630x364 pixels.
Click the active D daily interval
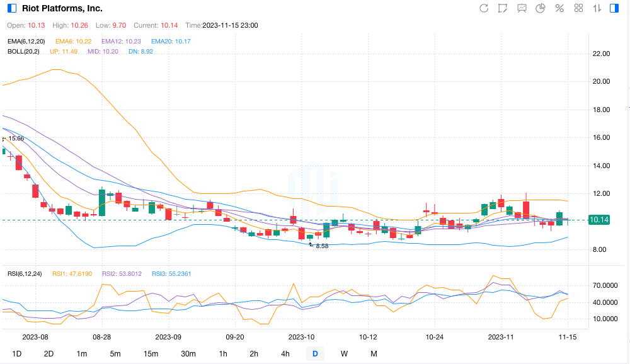(315, 354)
